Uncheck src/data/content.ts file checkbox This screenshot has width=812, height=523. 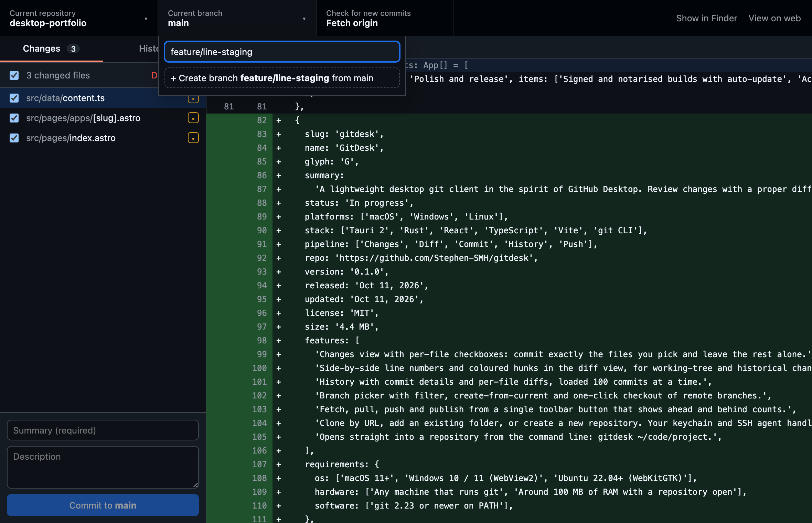coord(14,98)
